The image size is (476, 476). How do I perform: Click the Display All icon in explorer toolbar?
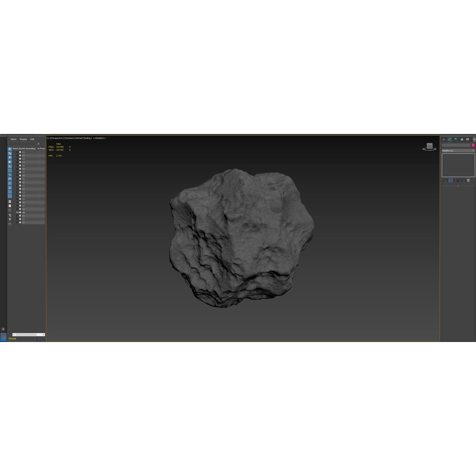pos(10,201)
